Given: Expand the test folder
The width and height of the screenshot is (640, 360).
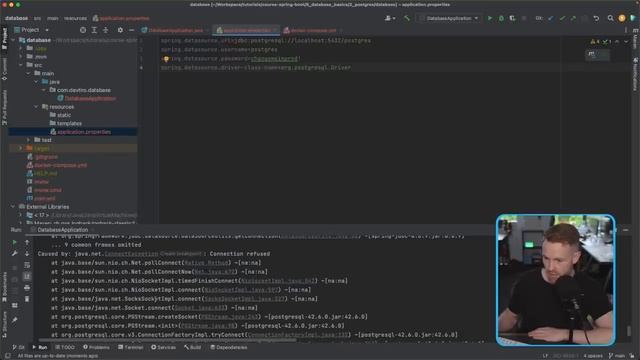Looking at the screenshot, I should tap(29, 140).
